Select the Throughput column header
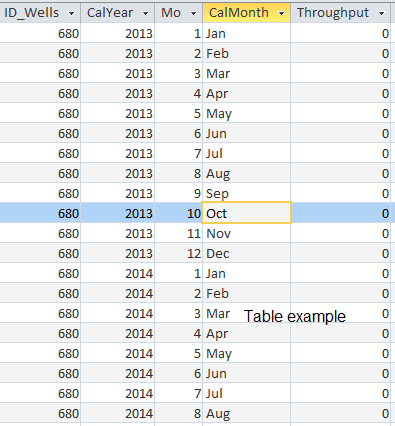Image resolution: width=395 pixels, height=426 pixels. coord(340,13)
